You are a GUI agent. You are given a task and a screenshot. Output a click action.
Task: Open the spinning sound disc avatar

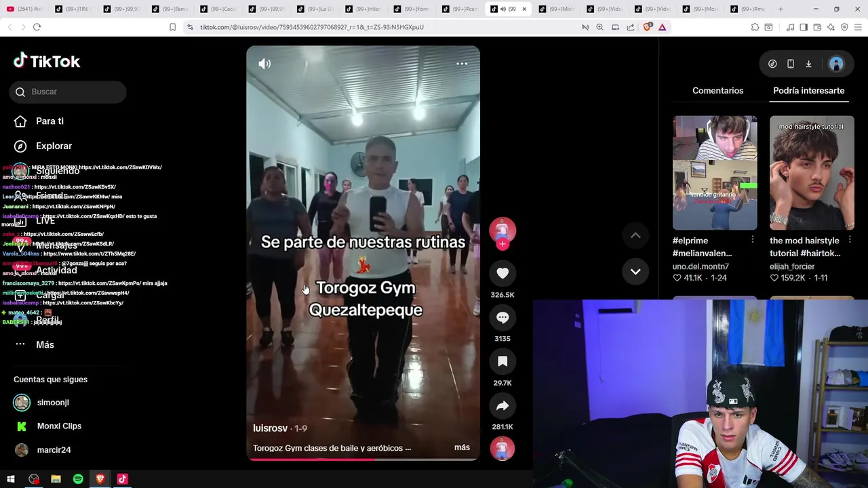pos(502,449)
